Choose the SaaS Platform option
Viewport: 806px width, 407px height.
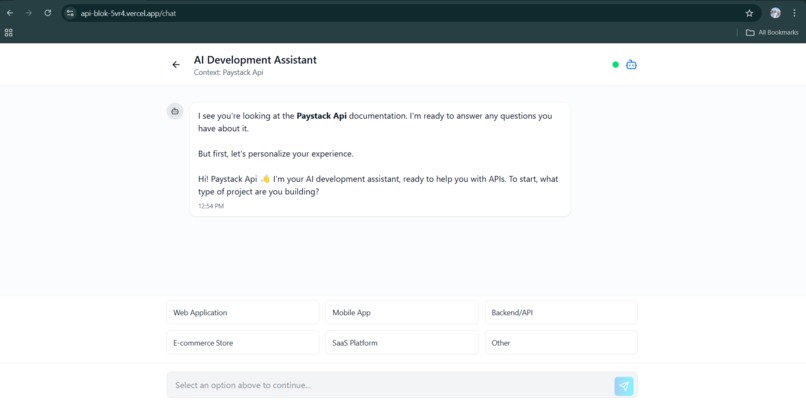click(x=402, y=343)
